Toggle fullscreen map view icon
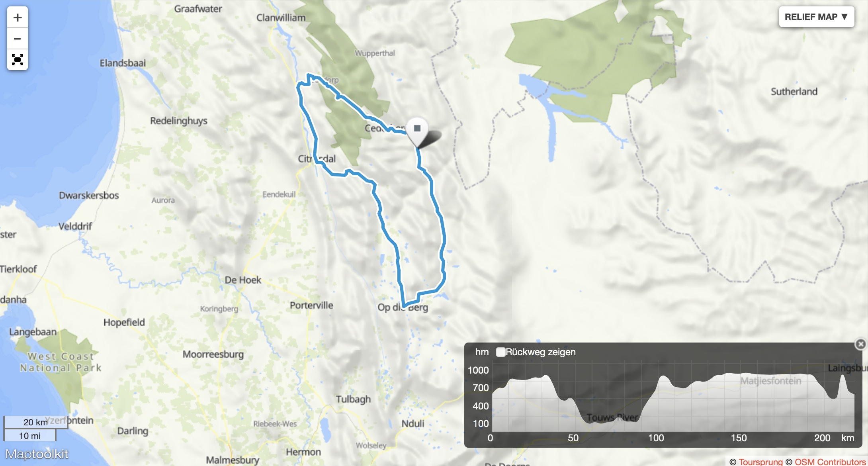Viewport: 868px width, 466px height. 18,60
